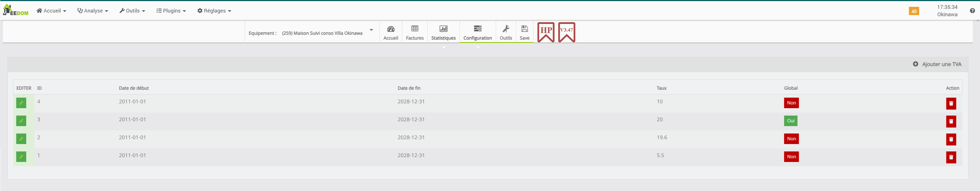Edit TVA row with ID 3
This screenshot has width=980, height=191.
(x=21, y=121)
